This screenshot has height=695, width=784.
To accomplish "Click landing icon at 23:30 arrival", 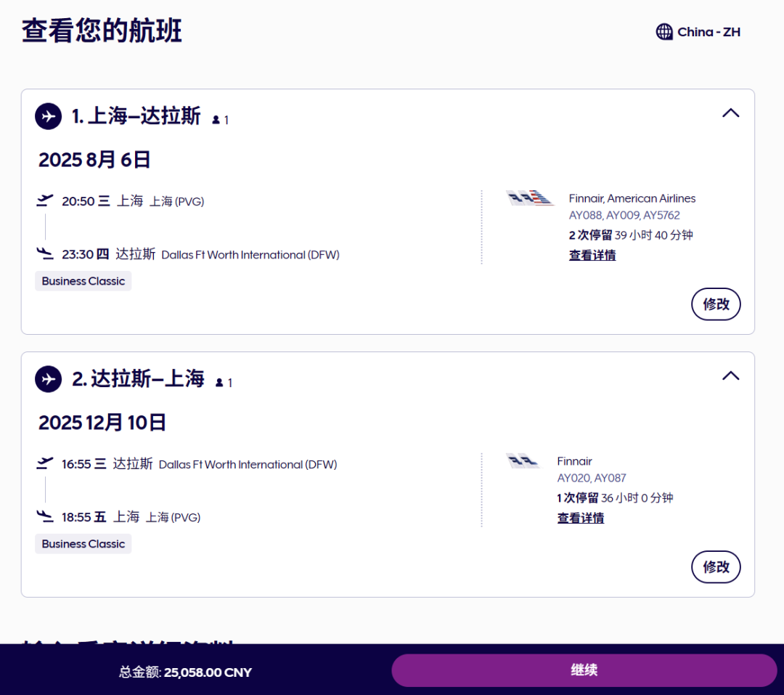I will [45, 253].
